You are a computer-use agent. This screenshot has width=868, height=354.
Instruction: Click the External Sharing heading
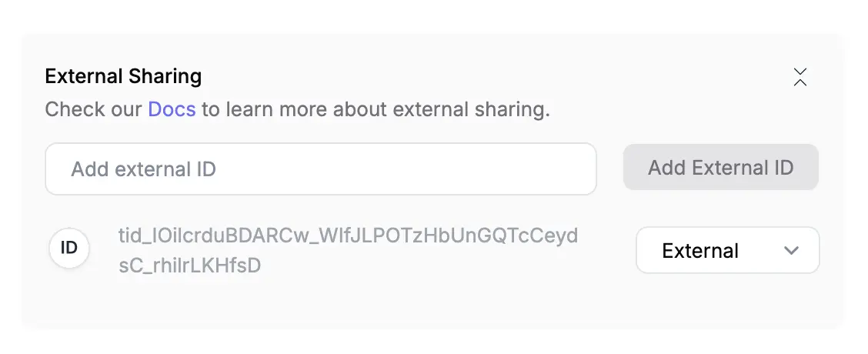pyautogui.click(x=123, y=76)
